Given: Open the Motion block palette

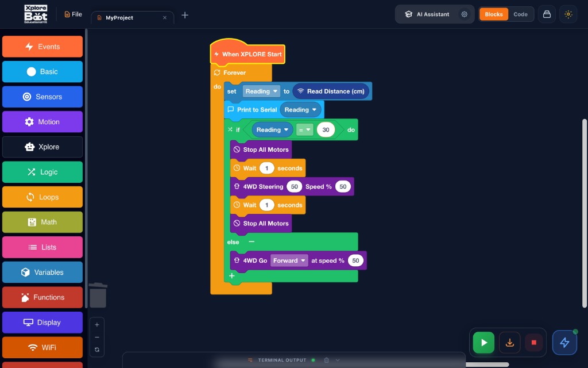Looking at the screenshot, I should 42,122.
